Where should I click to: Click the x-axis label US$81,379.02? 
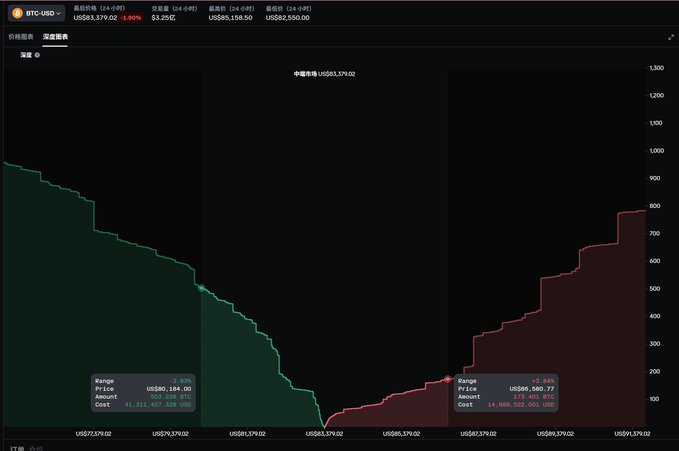click(248, 434)
